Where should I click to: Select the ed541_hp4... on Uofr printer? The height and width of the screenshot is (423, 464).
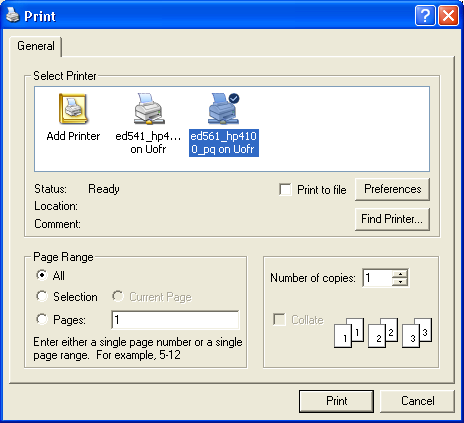pos(148,123)
